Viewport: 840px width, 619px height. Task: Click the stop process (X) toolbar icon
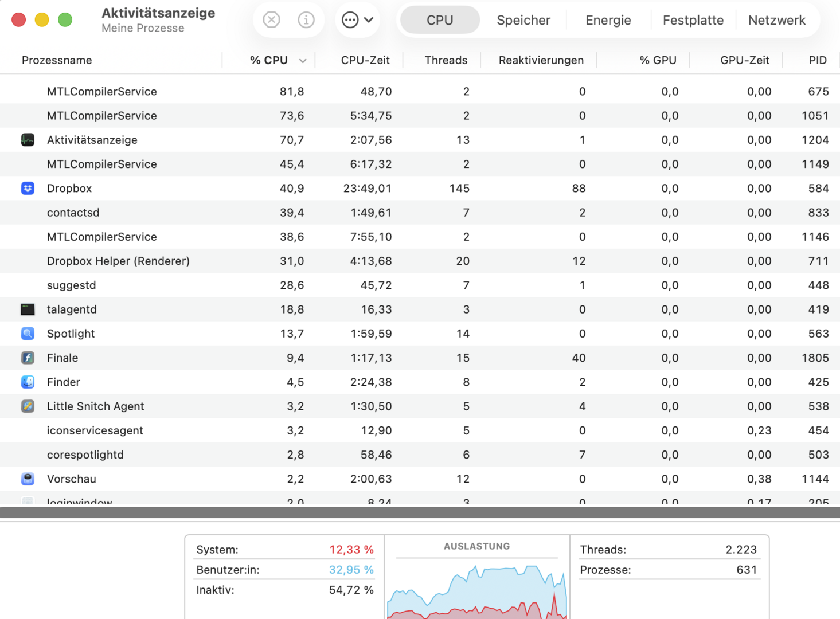pyautogui.click(x=271, y=20)
